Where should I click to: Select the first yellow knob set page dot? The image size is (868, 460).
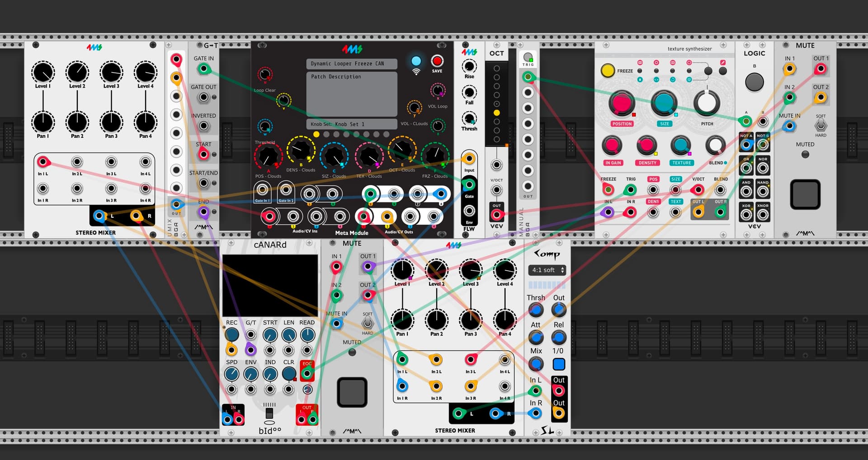pyautogui.click(x=316, y=134)
